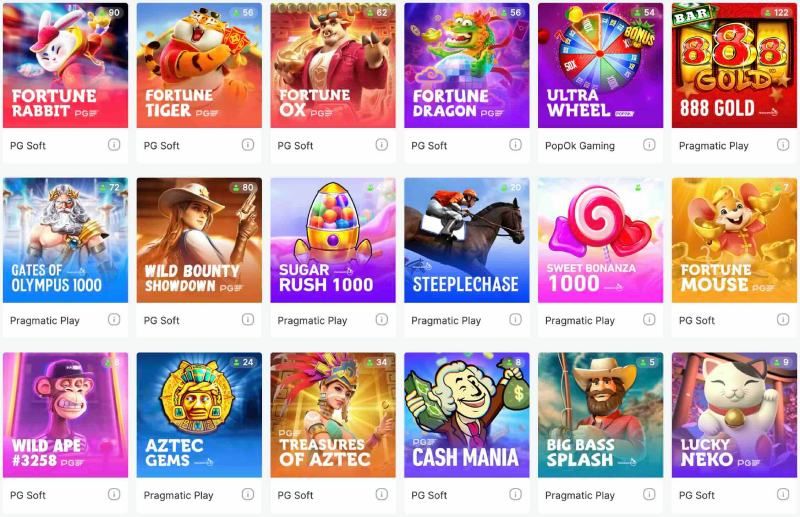Open info icon for Cash Mania
This screenshot has height=517, width=800.
[x=515, y=494]
